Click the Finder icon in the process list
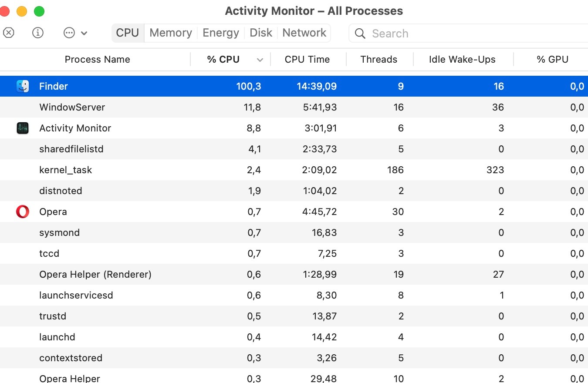588x383 pixels. (22, 86)
